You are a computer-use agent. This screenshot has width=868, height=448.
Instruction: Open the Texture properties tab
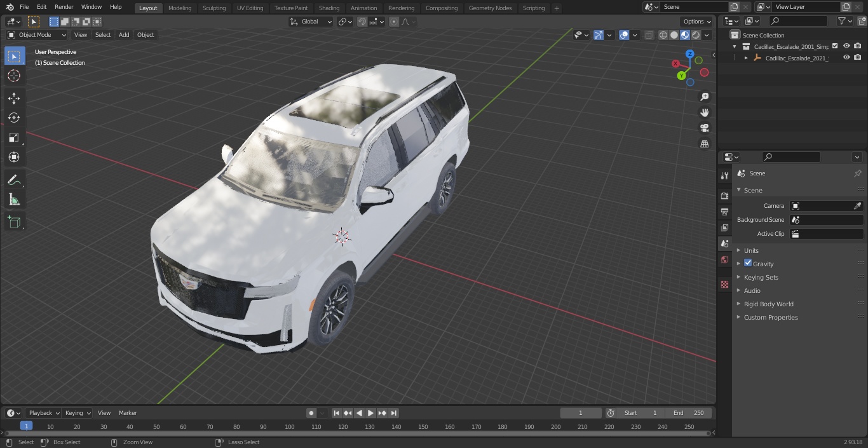(x=724, y=285)
